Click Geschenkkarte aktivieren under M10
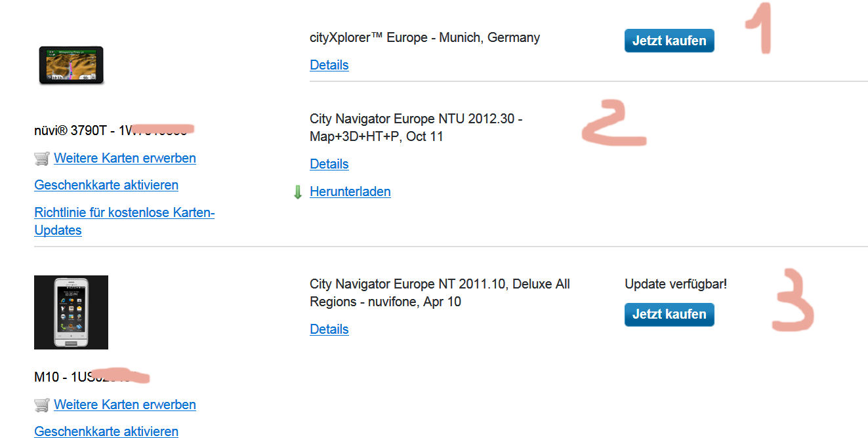The width and height of the screenshot is (868, 438). [x=106, y=431]
